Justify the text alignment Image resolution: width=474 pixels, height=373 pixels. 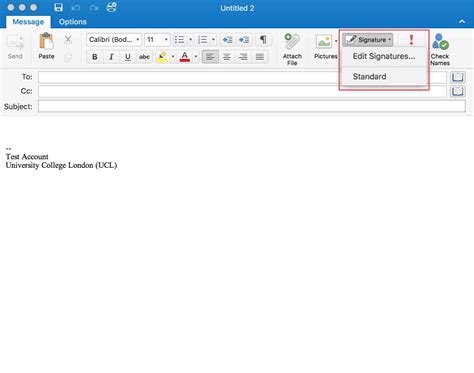(260, 57)
